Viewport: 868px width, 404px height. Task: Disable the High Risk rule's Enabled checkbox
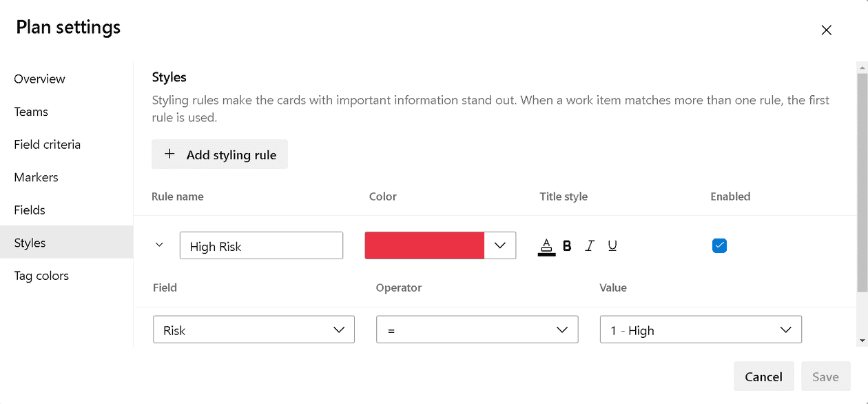[x=719, y=245]
